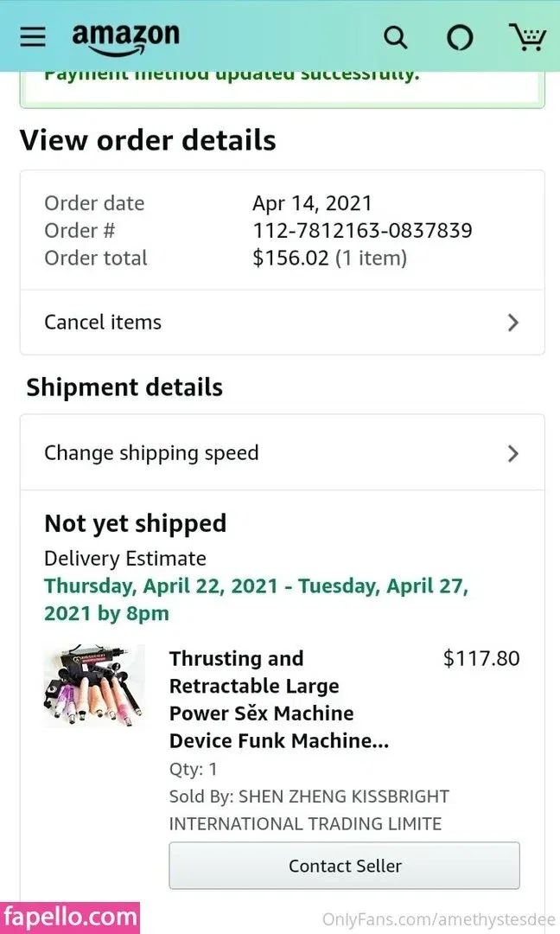Click the order number 112-7812163-0837839
Viewport: 560px width, 934px height.
[x=362, y=231]
